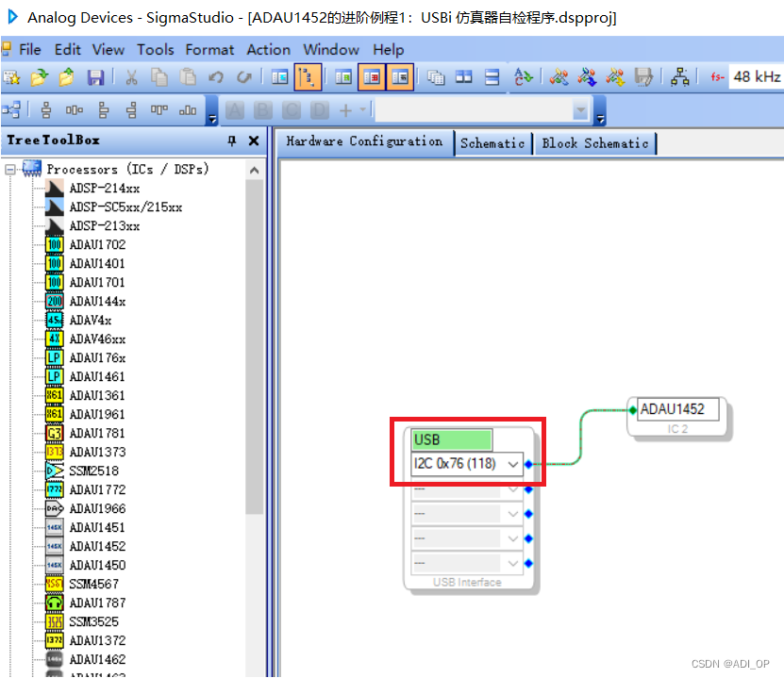Click the grayed write-to-EEPROM disk icon
The height and width of the screenshot is (678, 784).
click(x=643, y=77)
